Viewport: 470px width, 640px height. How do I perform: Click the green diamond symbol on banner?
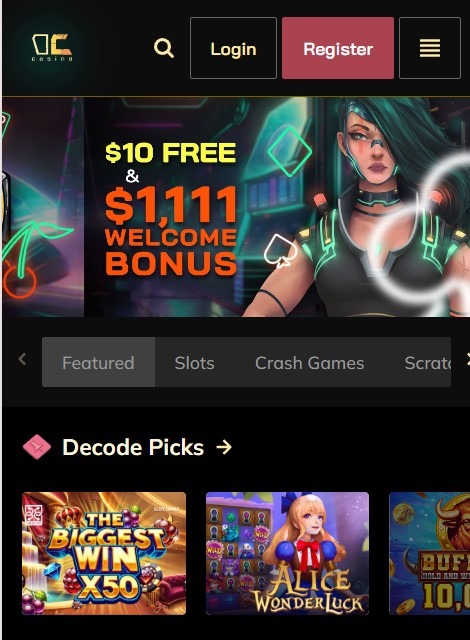click(x=290, y=151)
